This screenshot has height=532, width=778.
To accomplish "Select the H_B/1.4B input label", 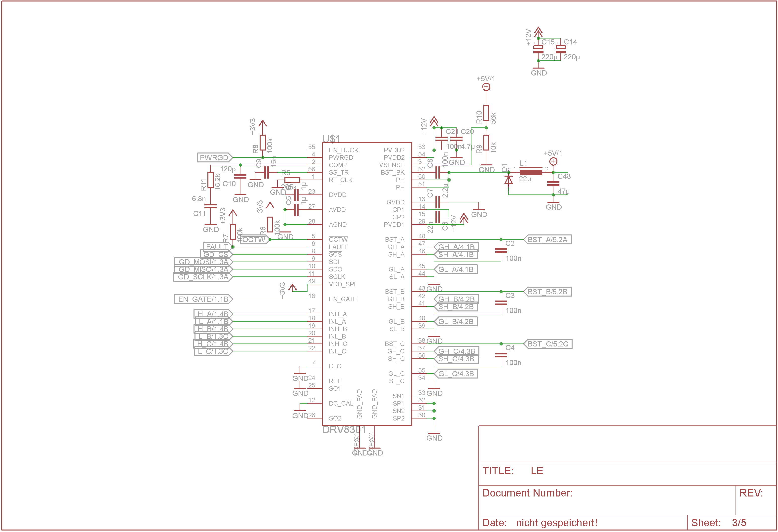I will (x=213, y=329).
